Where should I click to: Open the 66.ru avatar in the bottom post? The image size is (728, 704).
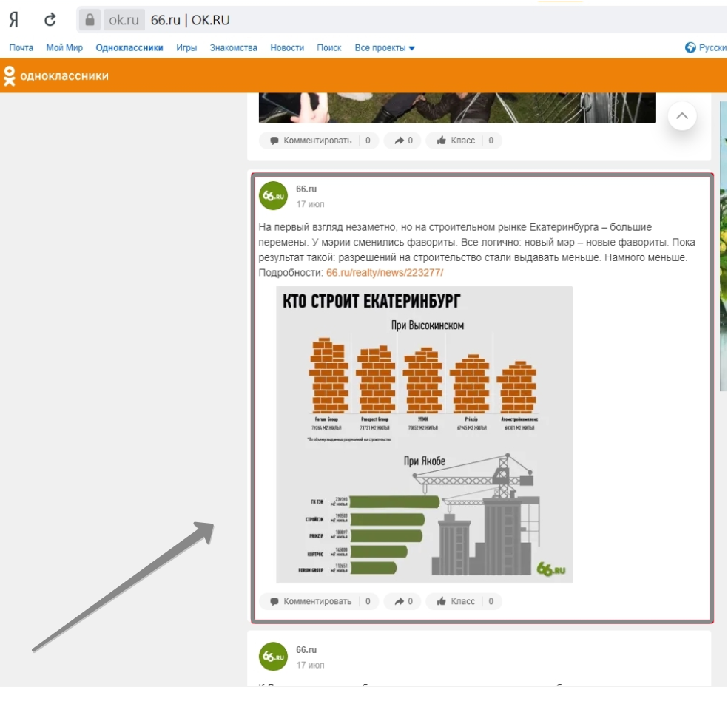point(274,657)
